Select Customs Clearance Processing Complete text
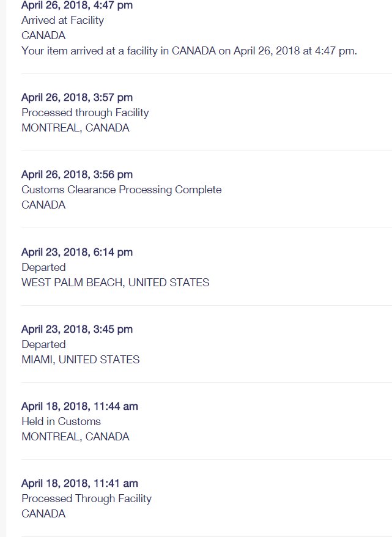 pos(122,190)
